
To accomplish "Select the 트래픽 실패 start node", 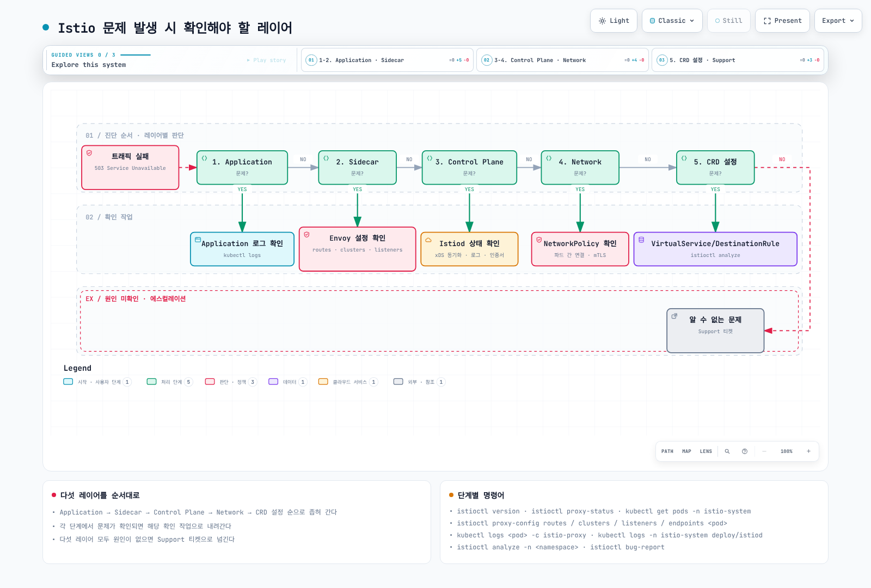I will click(x=130, y=168).
